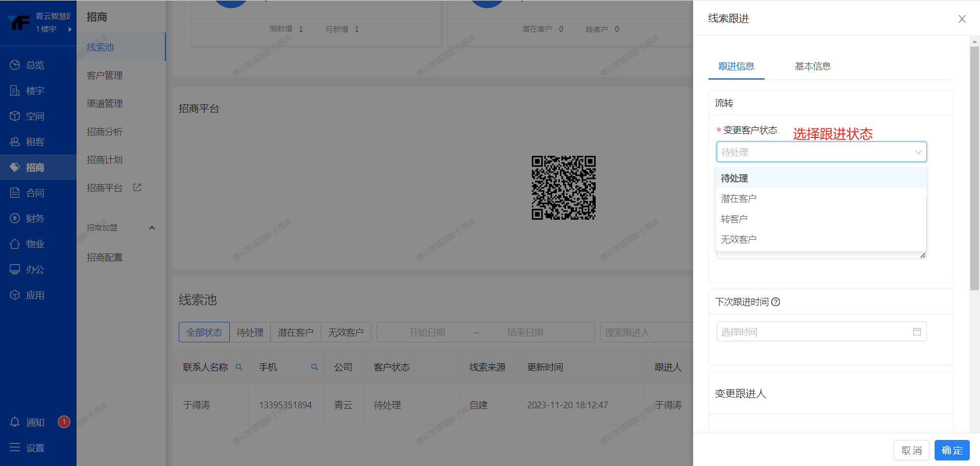This screenshot has width=980, height=466.
Task: Click the 通知 bell notification icon
Action: (x=15, y=422)
